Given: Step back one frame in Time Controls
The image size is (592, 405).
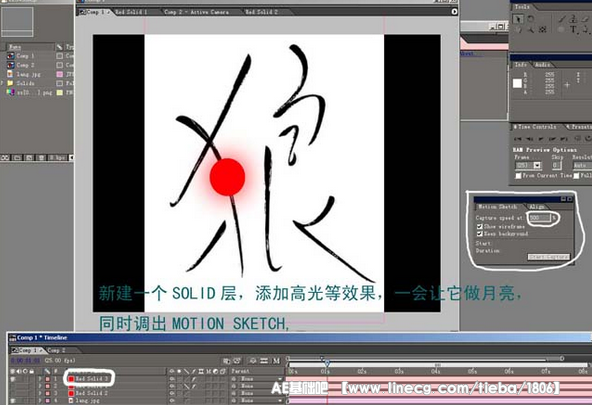Looking at the screenshot, I should click(529, 139).
